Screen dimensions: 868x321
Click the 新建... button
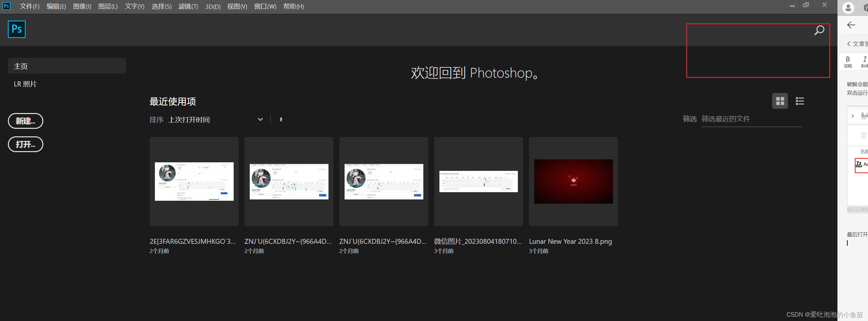pos(26,121)
